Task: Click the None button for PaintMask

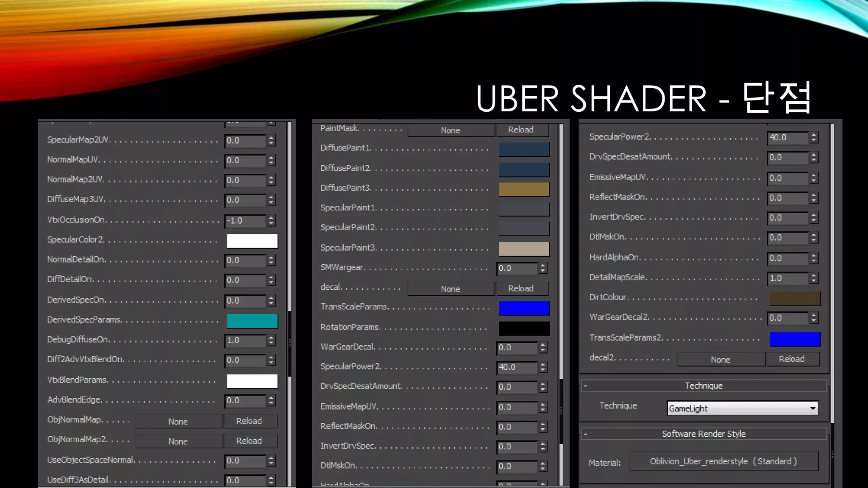Action: (451, 130)
